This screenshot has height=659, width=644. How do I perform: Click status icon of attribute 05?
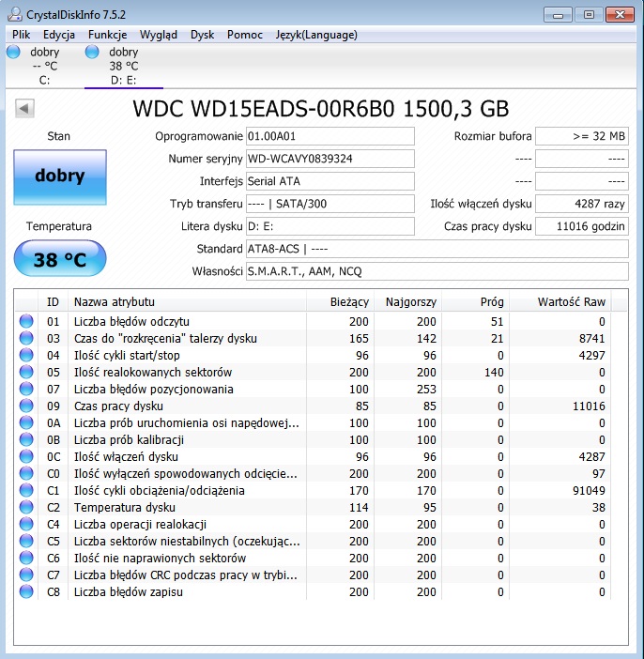[x=26, y=372]
